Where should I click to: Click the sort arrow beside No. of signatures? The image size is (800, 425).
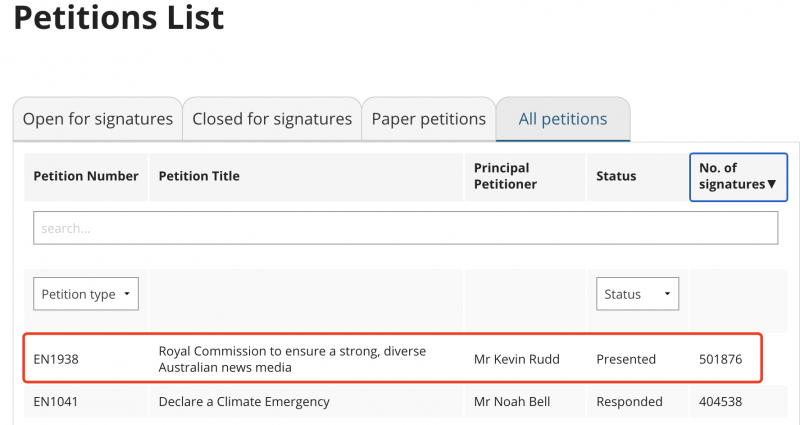(771, 184)
